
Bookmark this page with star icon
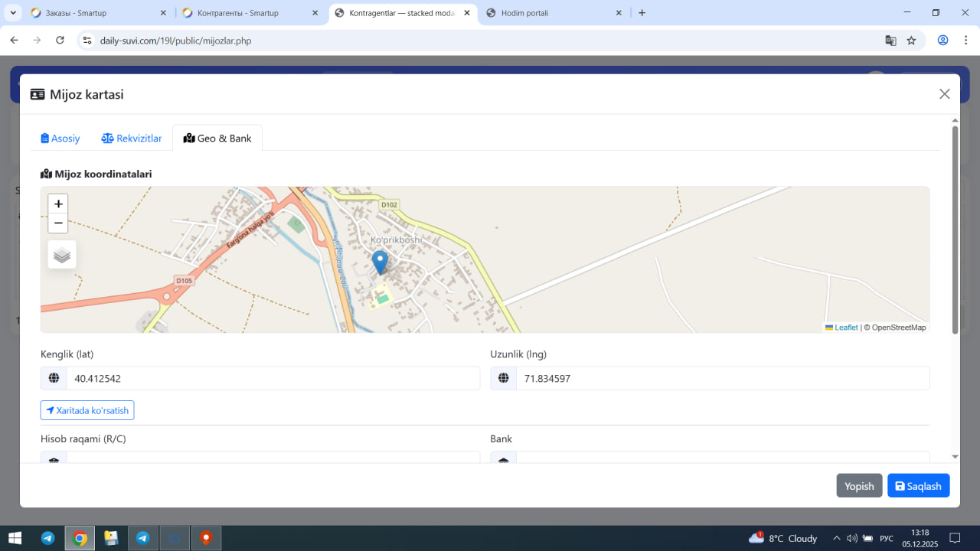pyautogui.click(x=911, y=41)
